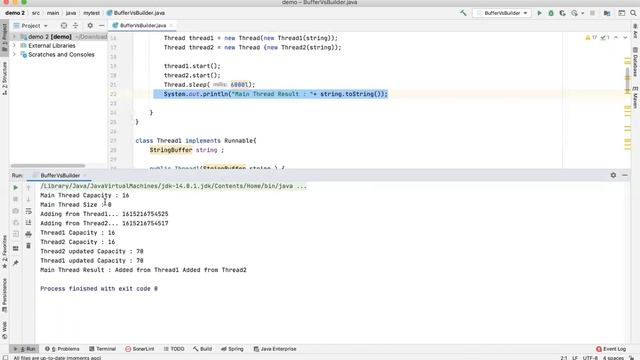Stop the process in the Run panel
This screenshot has width=640, height=360.
pyautogui.click(x=16, y=199)
